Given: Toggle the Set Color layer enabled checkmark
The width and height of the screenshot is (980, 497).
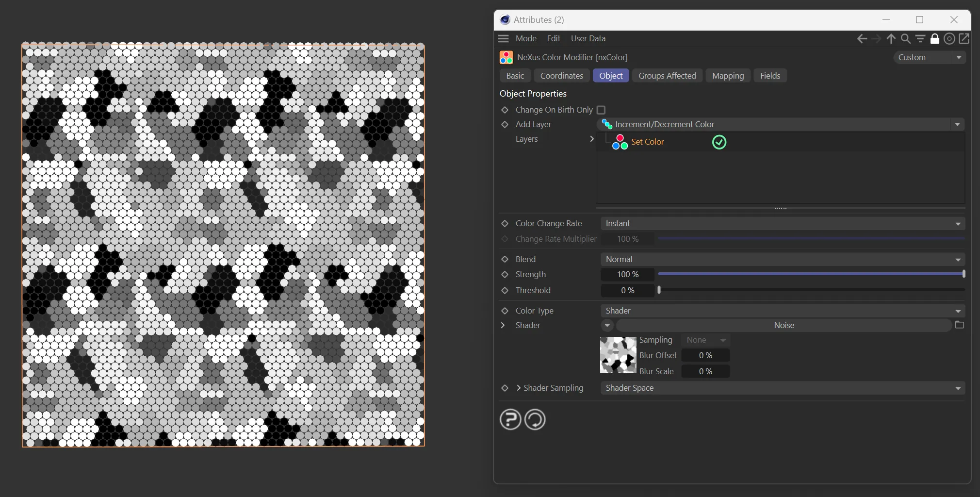Looking at the screenshot, I should pos(719,142).
